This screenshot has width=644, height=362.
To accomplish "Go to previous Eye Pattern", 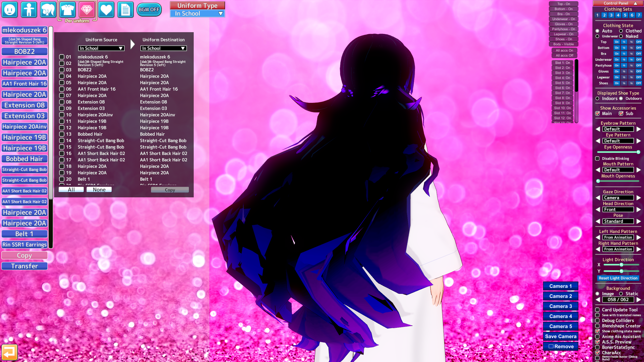I will 598,141.
